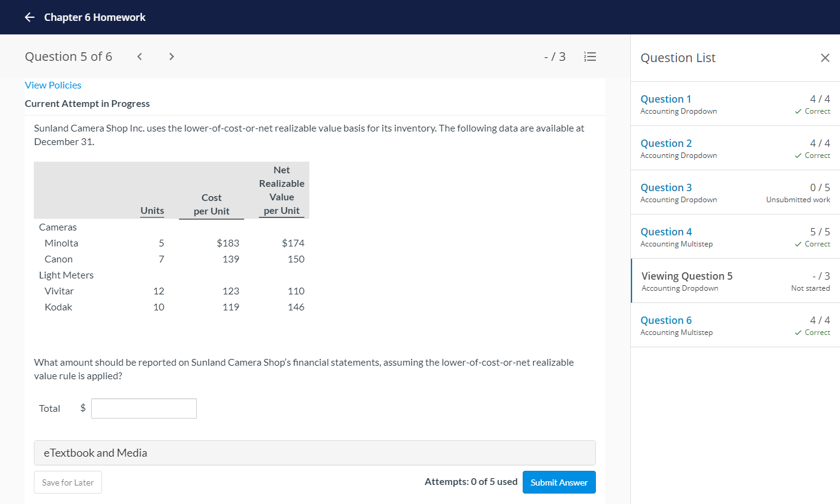Screen dimensions: 840x504
Task: Go to next question chevron
Action: [172, 57]
